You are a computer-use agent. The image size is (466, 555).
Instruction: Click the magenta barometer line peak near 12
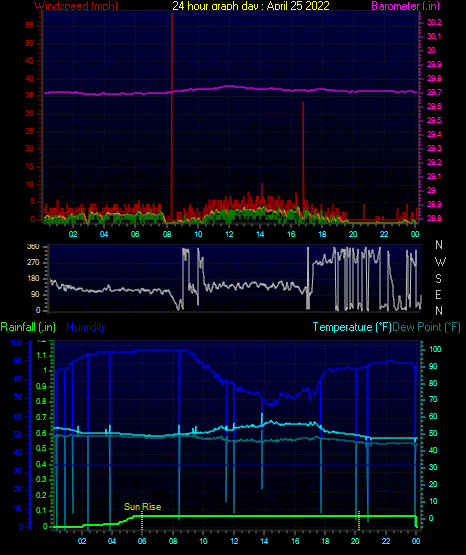(x=229, y=86)
